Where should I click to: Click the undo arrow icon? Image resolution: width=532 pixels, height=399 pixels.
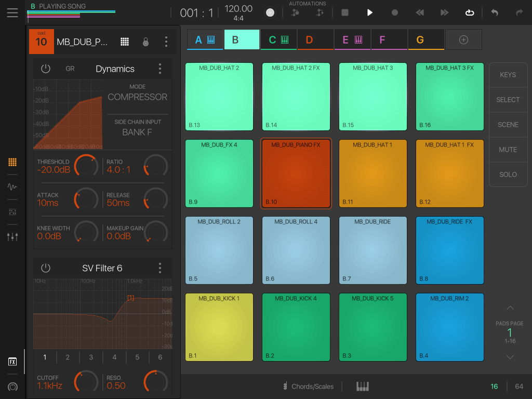495,12
